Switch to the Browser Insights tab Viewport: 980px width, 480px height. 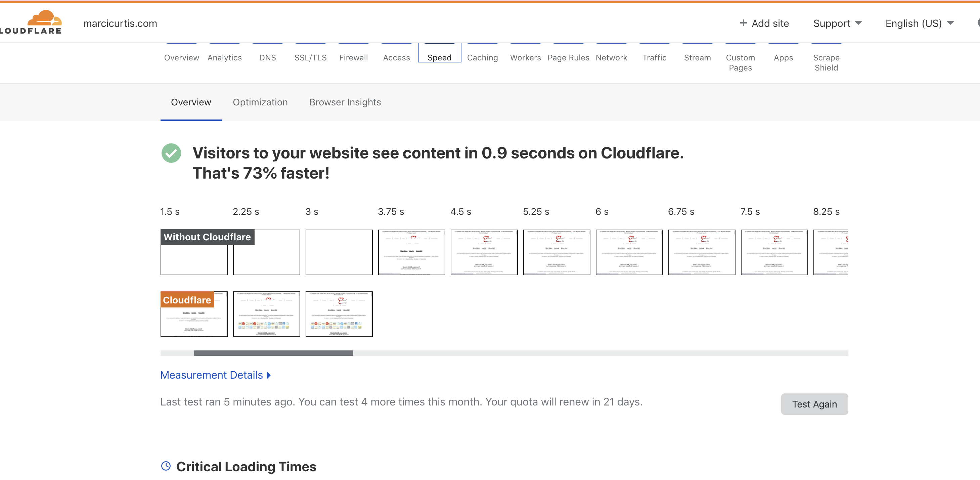pos(345,102)
